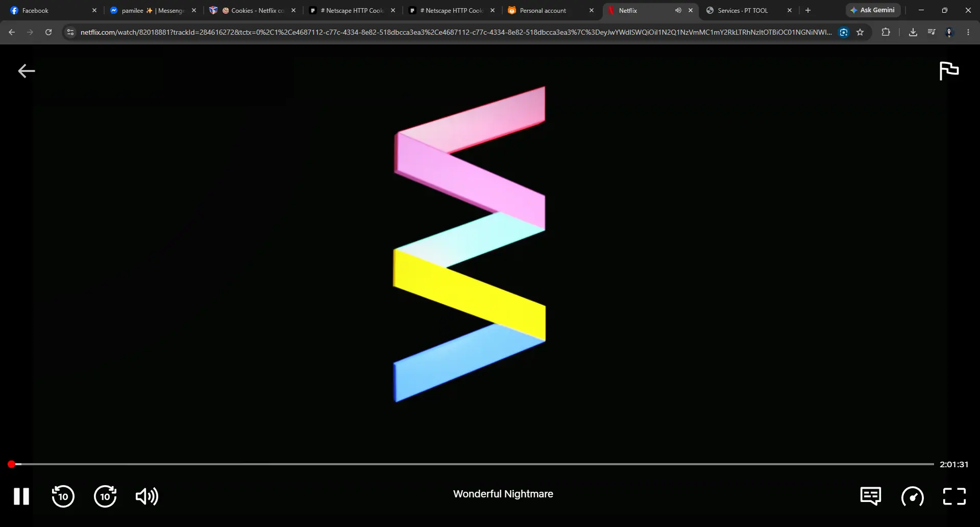
Task: Open the Google Lens search icon in address bar
Action: tap(844, 32)
